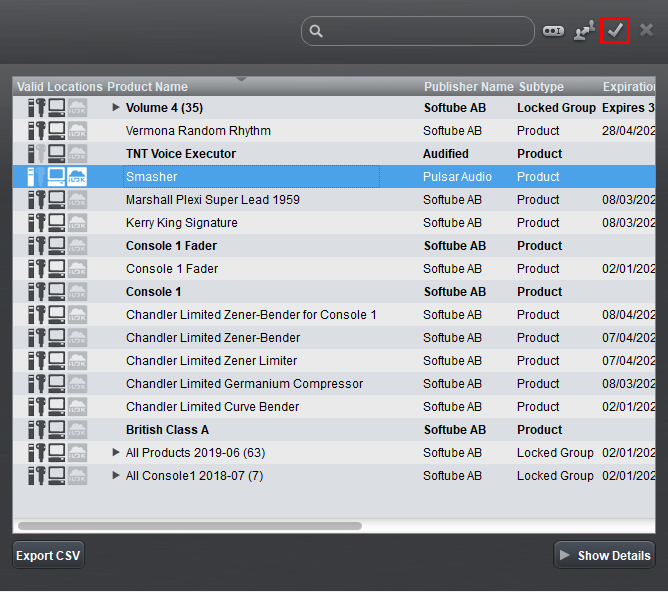
Task: Click the grey X icon in toolbar
Action: click(646, 30)
